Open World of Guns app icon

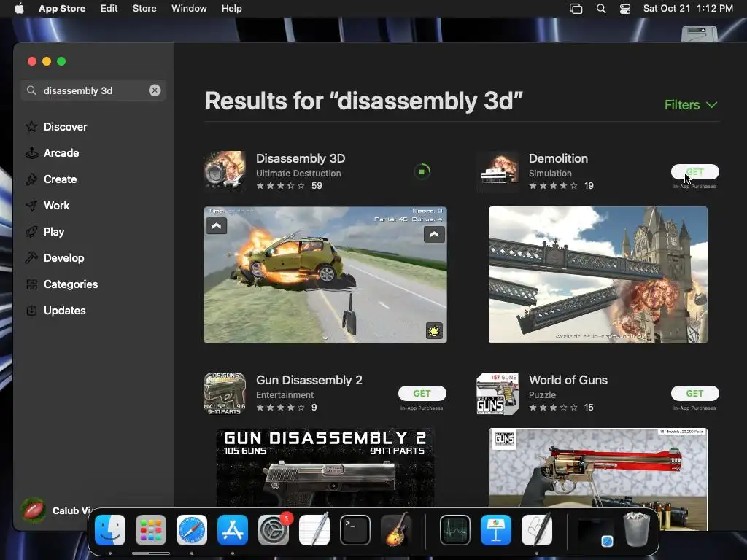click(x=498, y=393)
